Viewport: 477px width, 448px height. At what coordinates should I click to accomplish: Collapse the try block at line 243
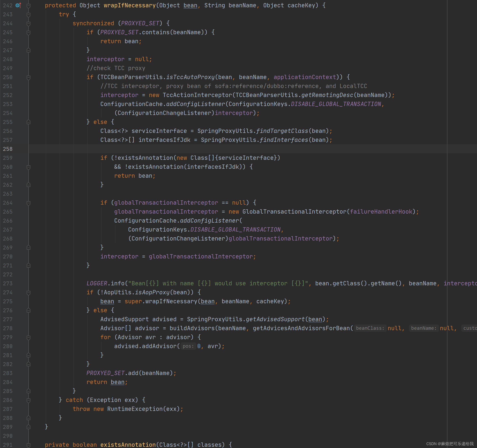[29, 15]
